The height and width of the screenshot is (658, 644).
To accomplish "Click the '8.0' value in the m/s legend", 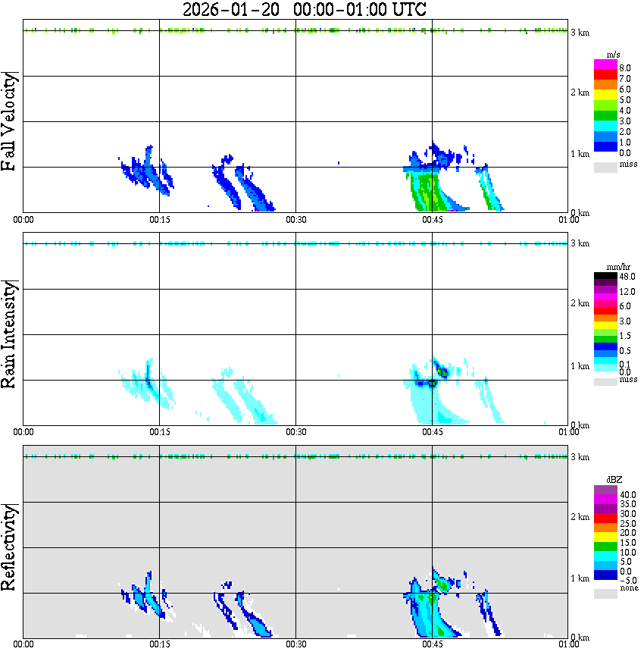I will click(x=625, y=68).
